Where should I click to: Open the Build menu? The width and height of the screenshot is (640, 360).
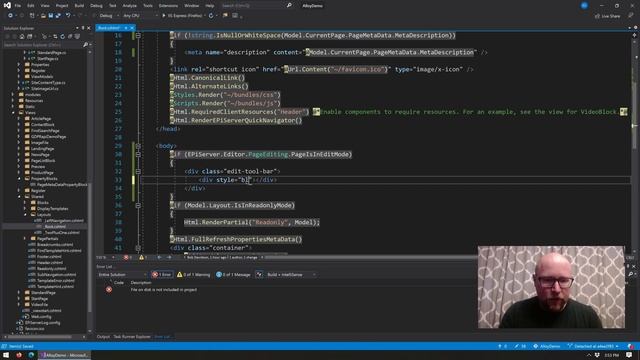coord(79,6)
